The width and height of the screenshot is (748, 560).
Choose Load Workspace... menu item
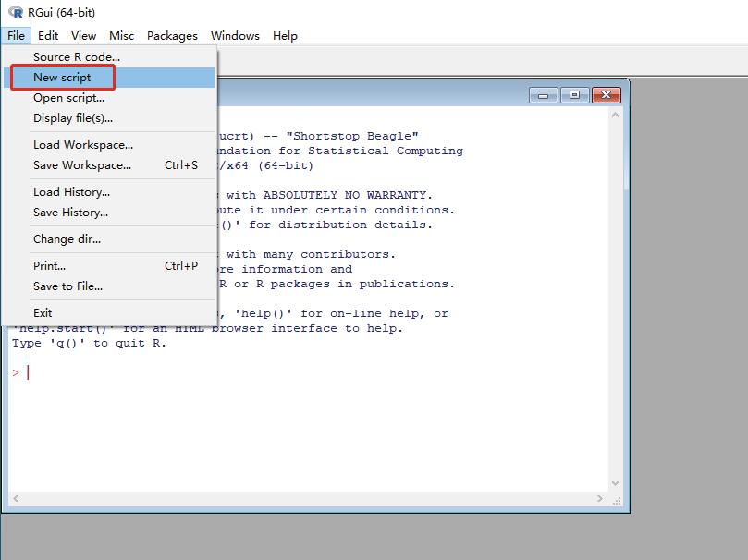click(x=83, y=145)
